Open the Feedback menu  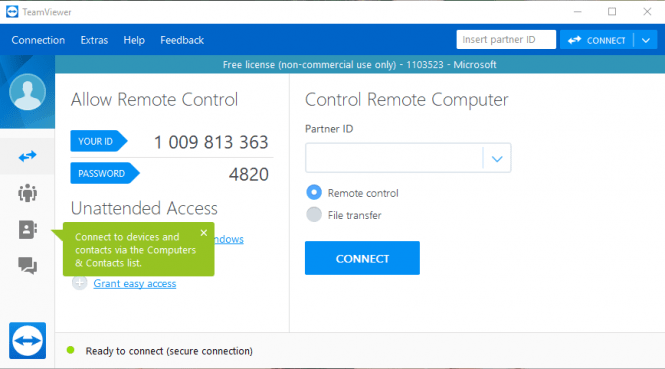(x=182, y=40)
